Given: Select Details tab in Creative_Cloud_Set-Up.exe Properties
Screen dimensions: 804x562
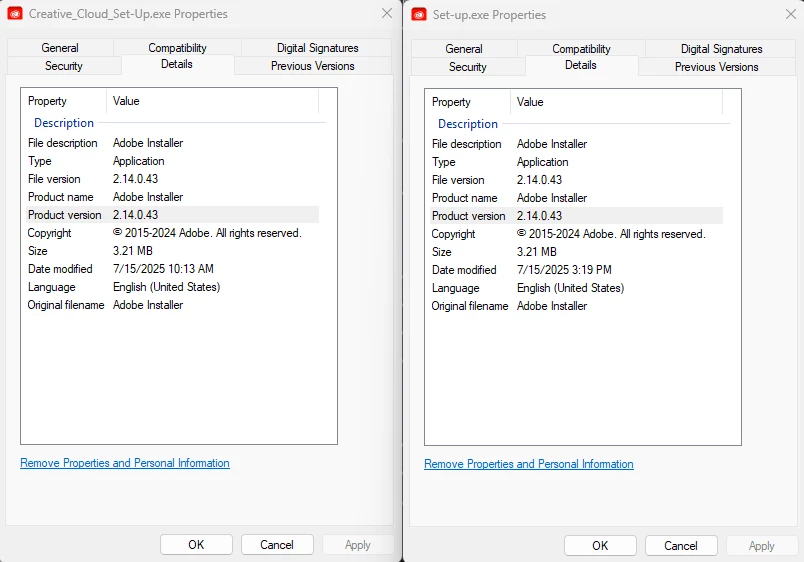Looking at the screenshot, I should coord(177,64).
